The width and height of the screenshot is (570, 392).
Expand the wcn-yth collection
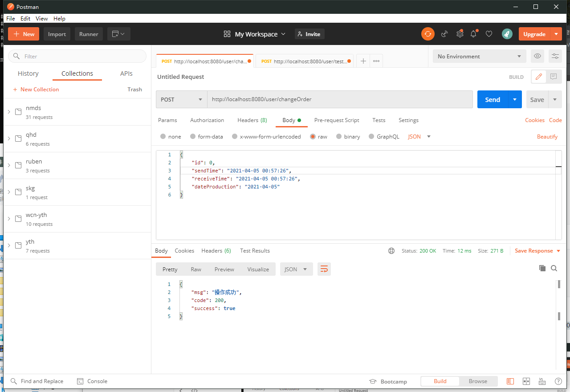pyautogui.click(x=9, y=219)
